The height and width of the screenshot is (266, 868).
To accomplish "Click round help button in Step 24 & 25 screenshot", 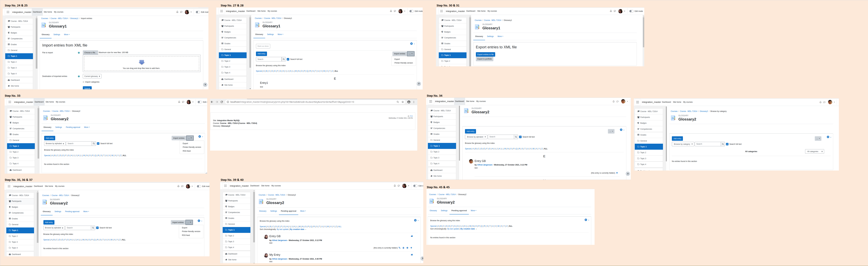I will click(205, 85).
